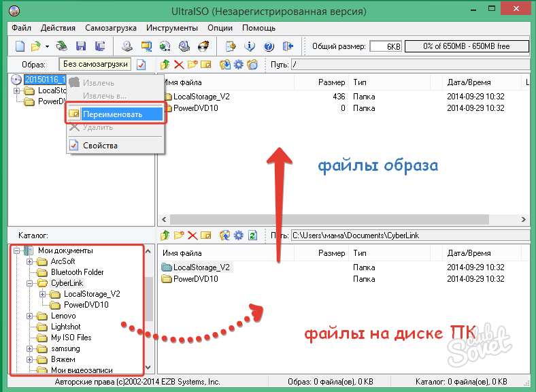Click the rename icon in the Каталог pane toolbar

click(206, 235)
